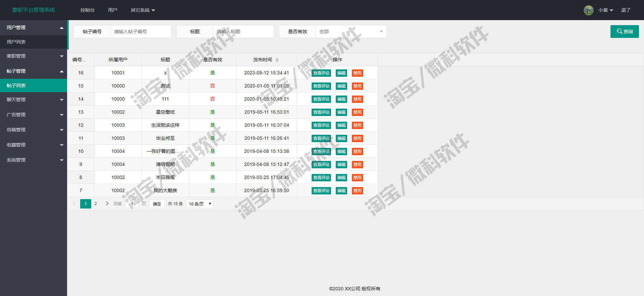Click the 查询 search button
644x296 pixels.
point(625,32)
